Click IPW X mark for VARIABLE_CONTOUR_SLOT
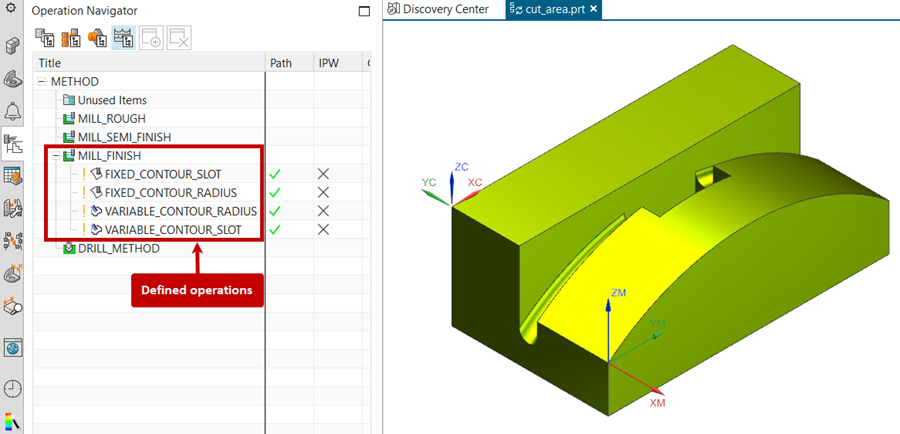The height and width of the screenshot is (434, 900). pos(324,230)
